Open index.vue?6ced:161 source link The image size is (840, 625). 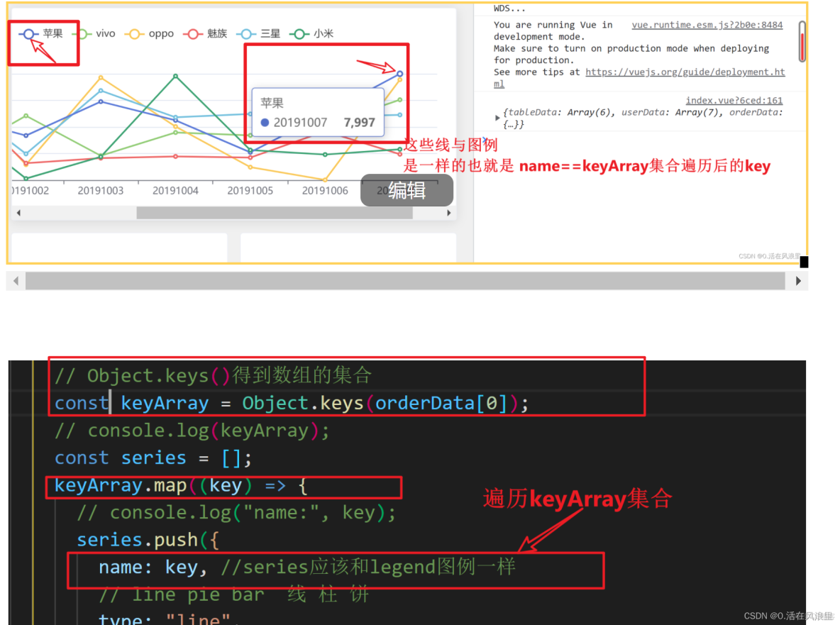(734, 100)
